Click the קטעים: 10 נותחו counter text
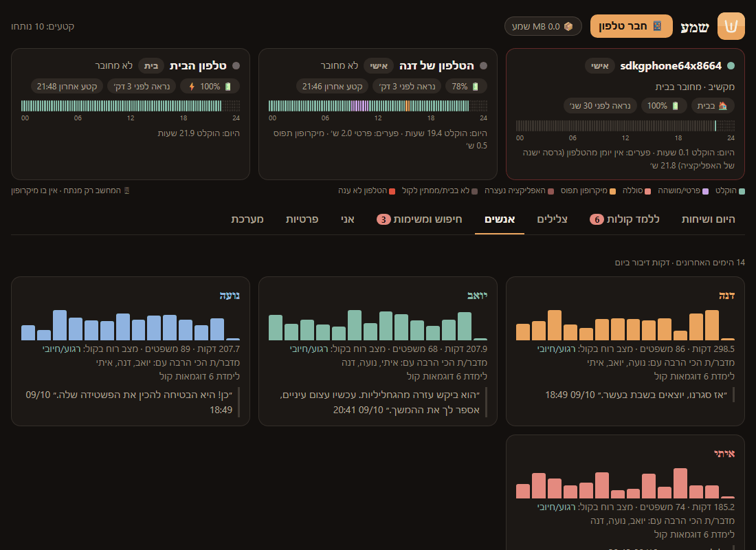The image size is (756, 550). [x=43, y=27]
